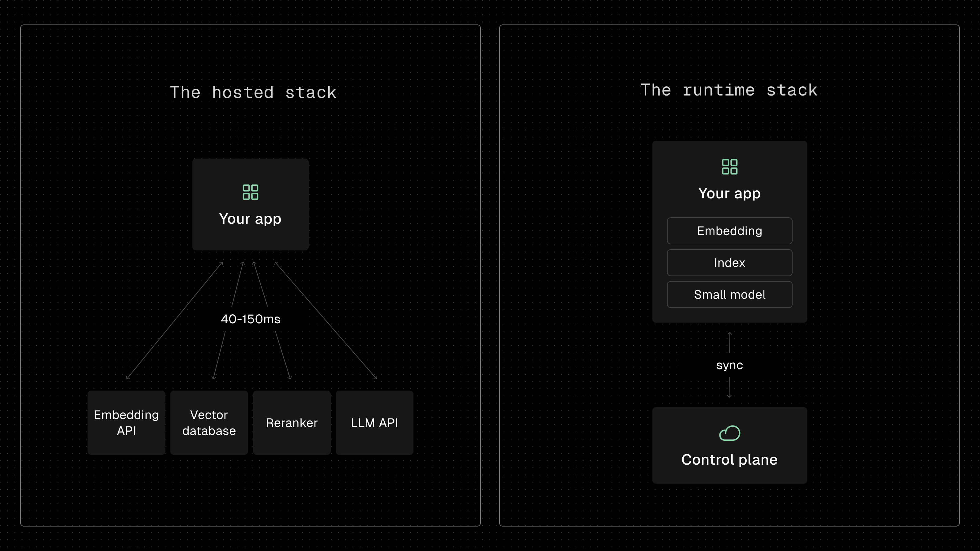
Task: Select the Embedding API box
Action: 126,422
